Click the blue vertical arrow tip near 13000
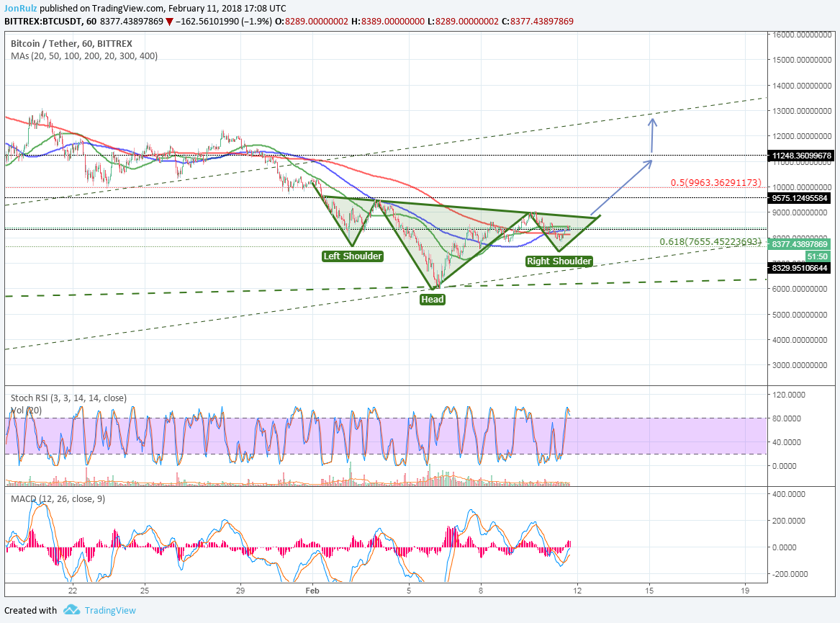This screenshot has height=623, width=840. [x=652, y=122]
